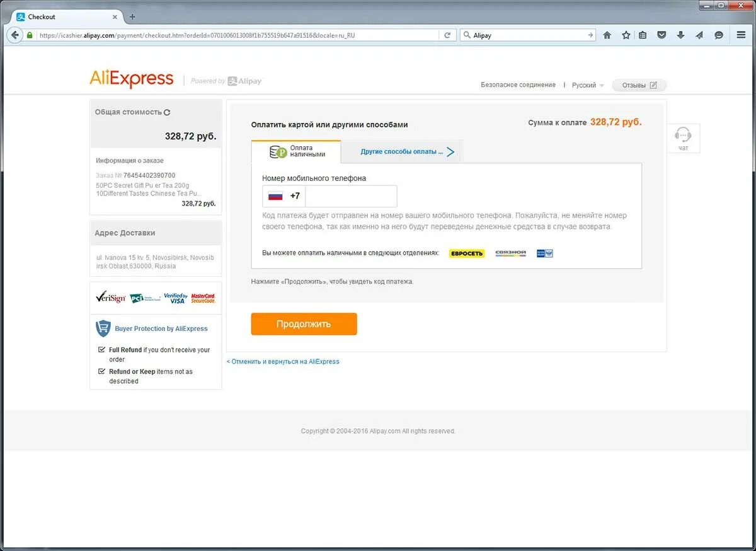Open the Firefox Home page icon
Image resolution: width=756 pixels, height=551 pixels.
click(607, 35)
